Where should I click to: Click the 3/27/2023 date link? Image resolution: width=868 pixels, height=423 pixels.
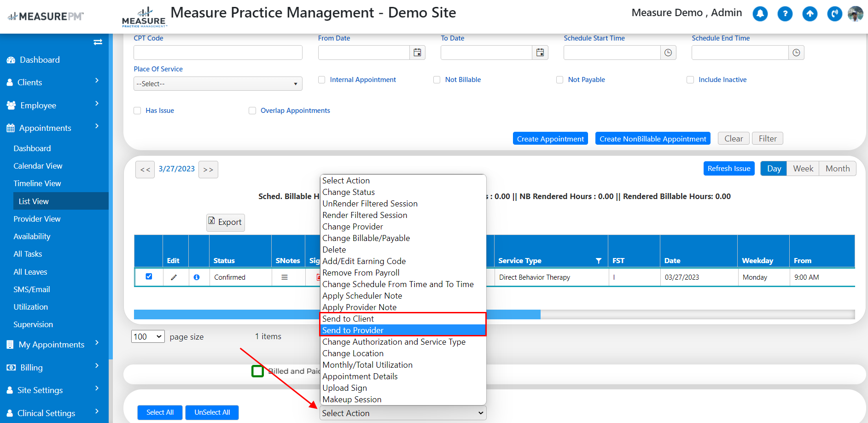[x=177, y=169]
